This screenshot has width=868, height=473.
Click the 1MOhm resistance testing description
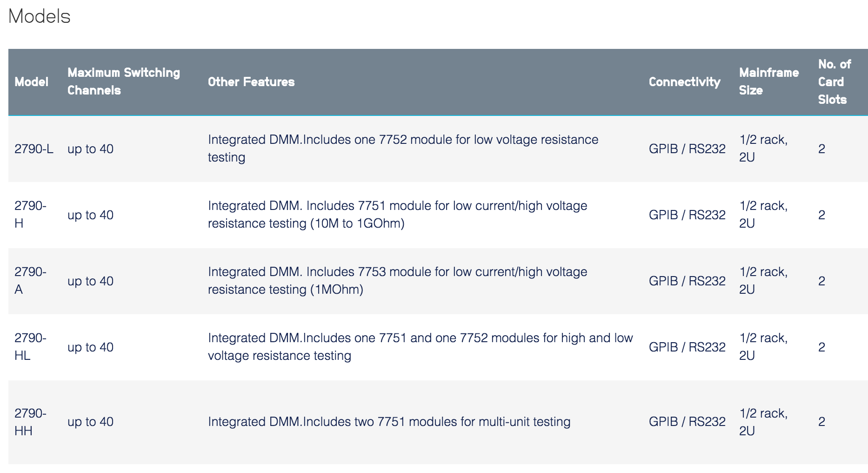[397, 281]
